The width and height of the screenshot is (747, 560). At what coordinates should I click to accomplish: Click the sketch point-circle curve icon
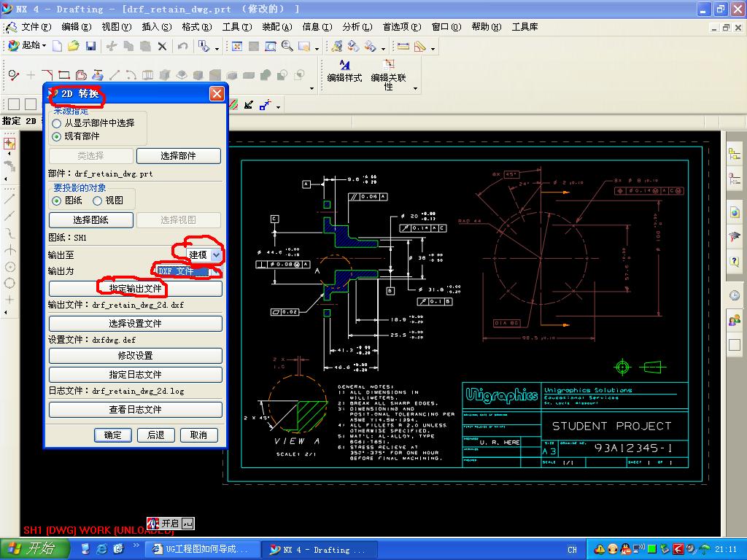(x=14, y=75)
